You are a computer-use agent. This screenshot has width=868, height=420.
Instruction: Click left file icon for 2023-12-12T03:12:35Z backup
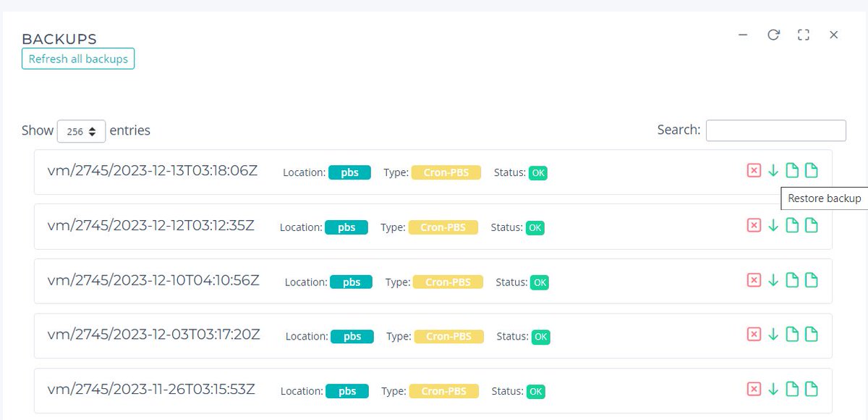(792, 225)
